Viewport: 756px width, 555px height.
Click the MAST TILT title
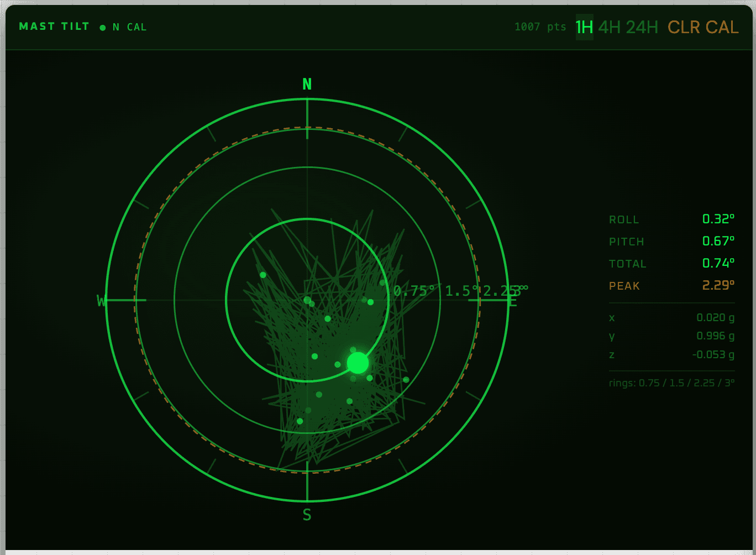(x=54, y=27)
